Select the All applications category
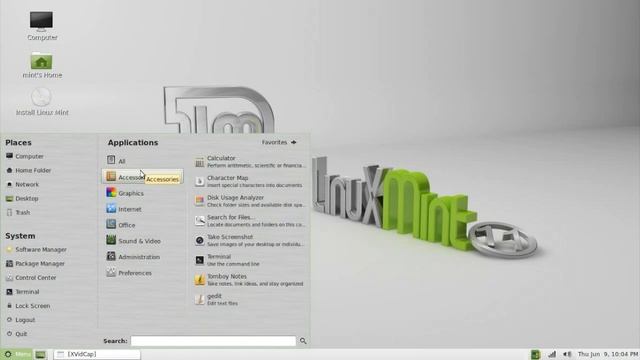 point(116,160)
